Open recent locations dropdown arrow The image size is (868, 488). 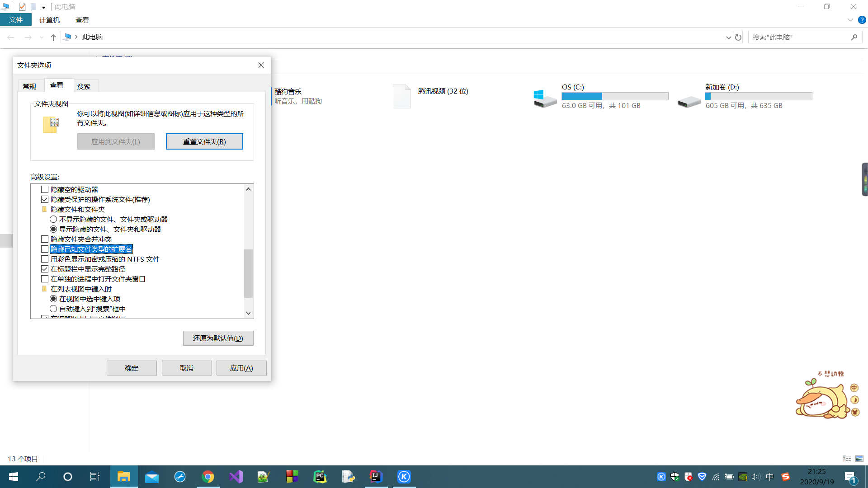[x=42, y=38]
